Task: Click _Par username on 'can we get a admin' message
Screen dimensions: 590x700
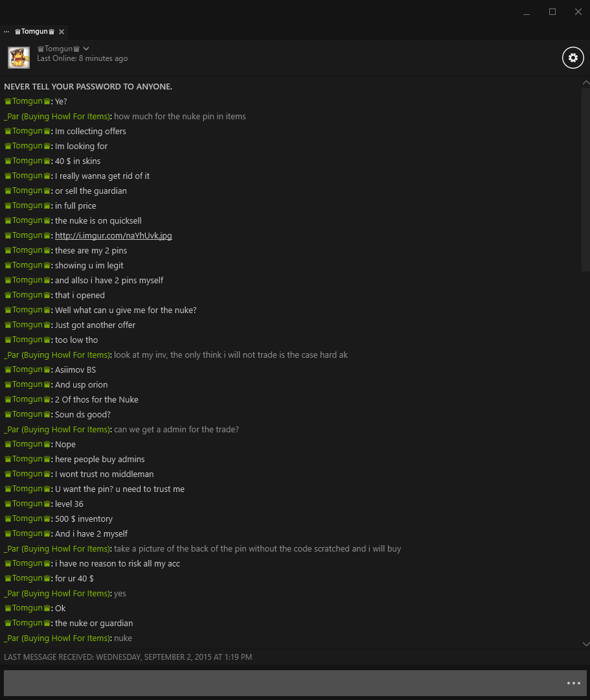Action: [56, 430]
